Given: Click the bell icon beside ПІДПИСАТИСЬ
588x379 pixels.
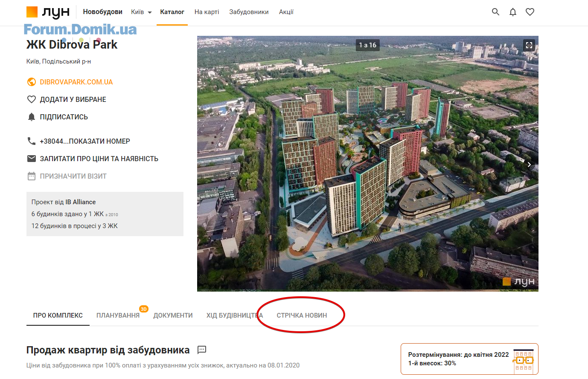Looking at the screenshot, I should pyautogui.click(x=32, y=117).
